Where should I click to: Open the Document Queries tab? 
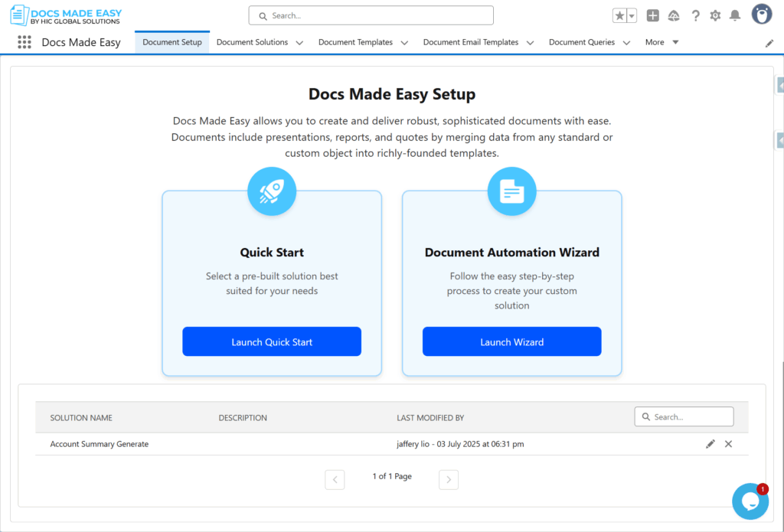pyautogui.click(x=582, y=43)
